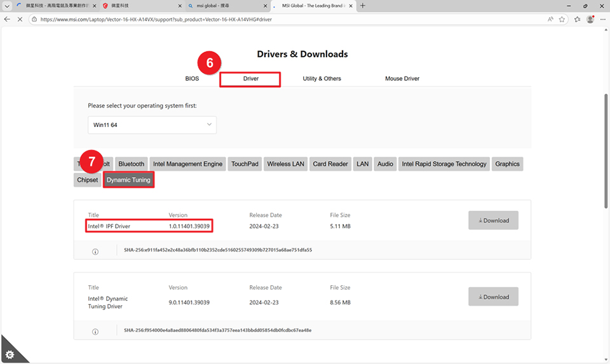
Task: Open the gear settings corner icon
Action: point(10,354)
